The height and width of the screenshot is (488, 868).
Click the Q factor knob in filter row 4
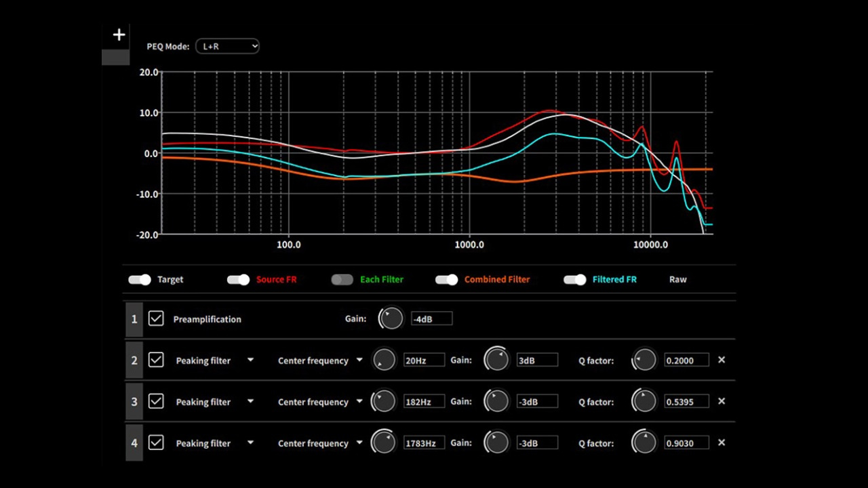pos(644,443)
